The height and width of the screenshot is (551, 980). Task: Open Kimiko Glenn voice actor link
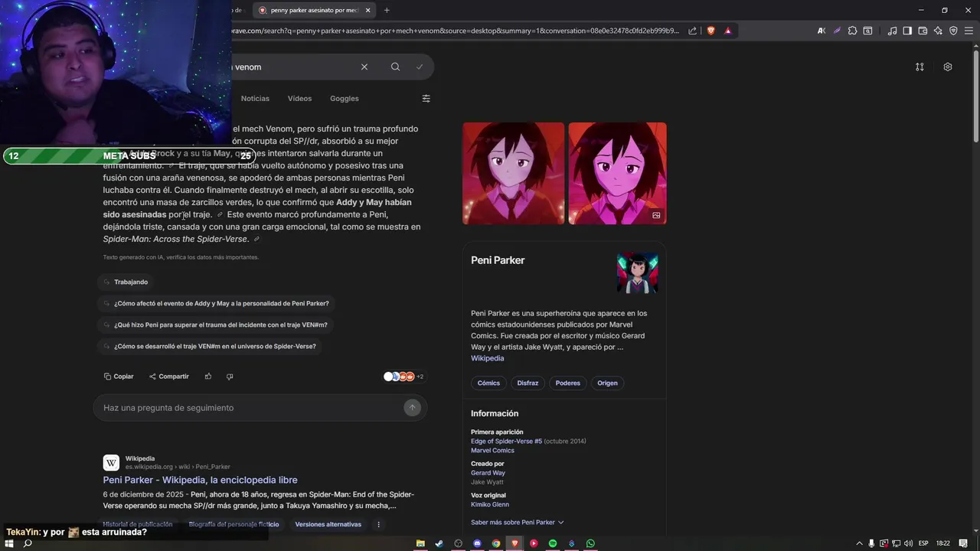coord(490,504)
